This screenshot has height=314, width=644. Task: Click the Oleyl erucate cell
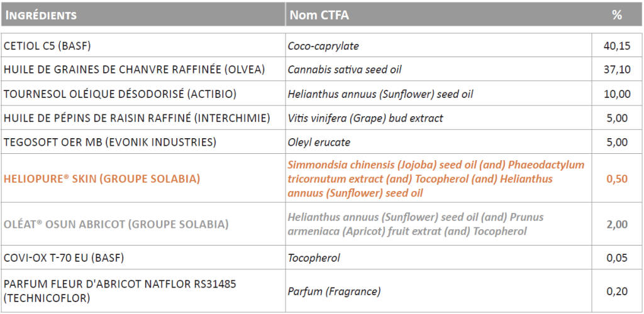click(x=438, y=142)
